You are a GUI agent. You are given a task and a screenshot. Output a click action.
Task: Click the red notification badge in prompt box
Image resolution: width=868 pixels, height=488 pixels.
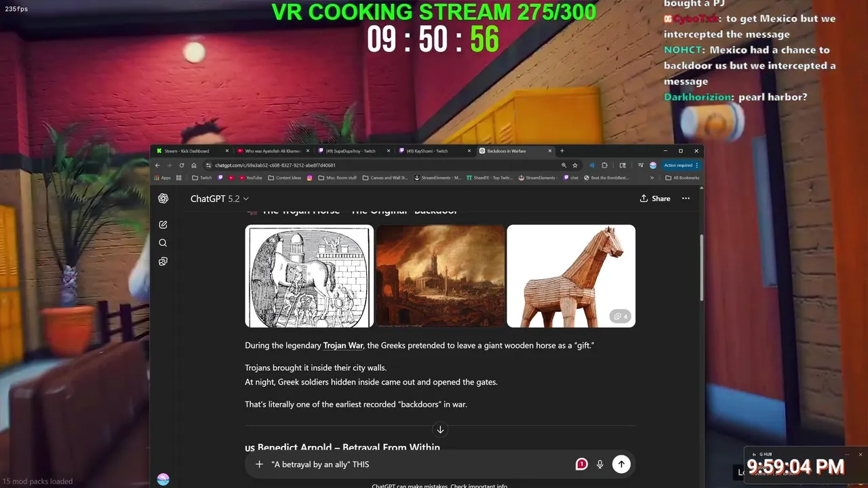point(581,464)
